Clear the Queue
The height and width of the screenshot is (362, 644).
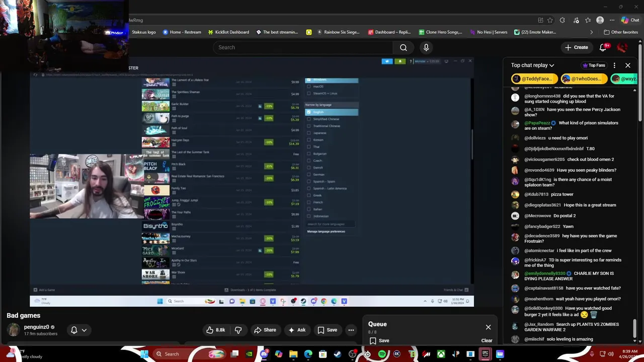487,341
